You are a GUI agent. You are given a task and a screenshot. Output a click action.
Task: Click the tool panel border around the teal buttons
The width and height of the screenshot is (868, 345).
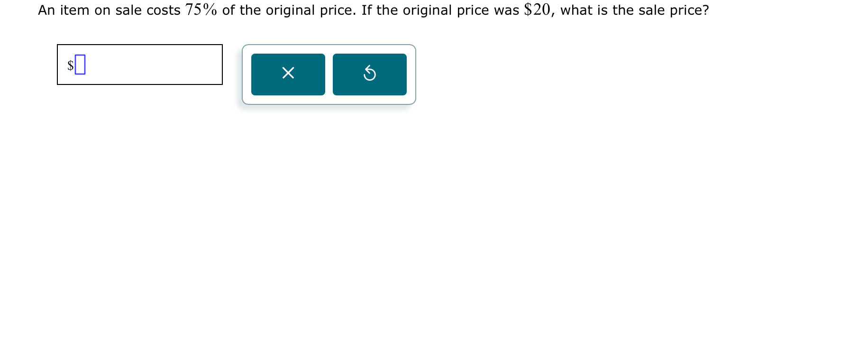(x=329, y=46)
